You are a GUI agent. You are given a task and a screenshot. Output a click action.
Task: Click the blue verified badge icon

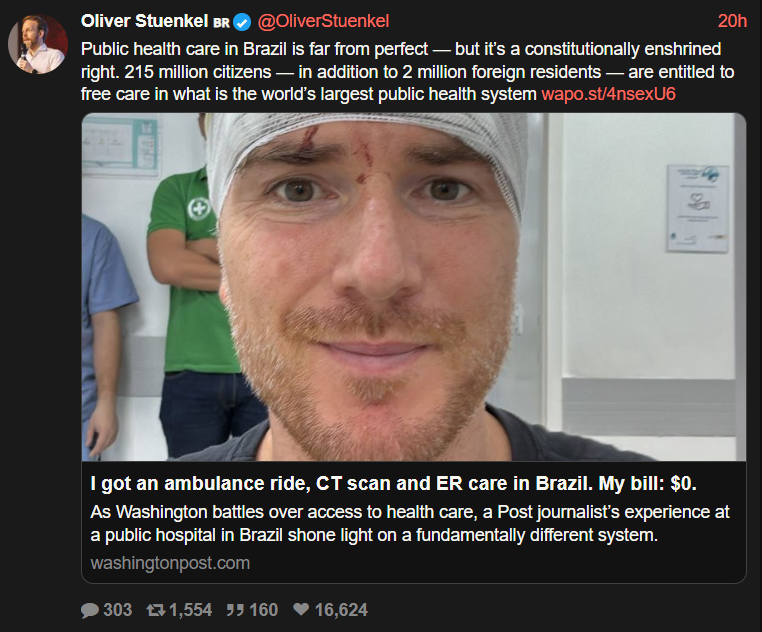[x=242, y=22]
